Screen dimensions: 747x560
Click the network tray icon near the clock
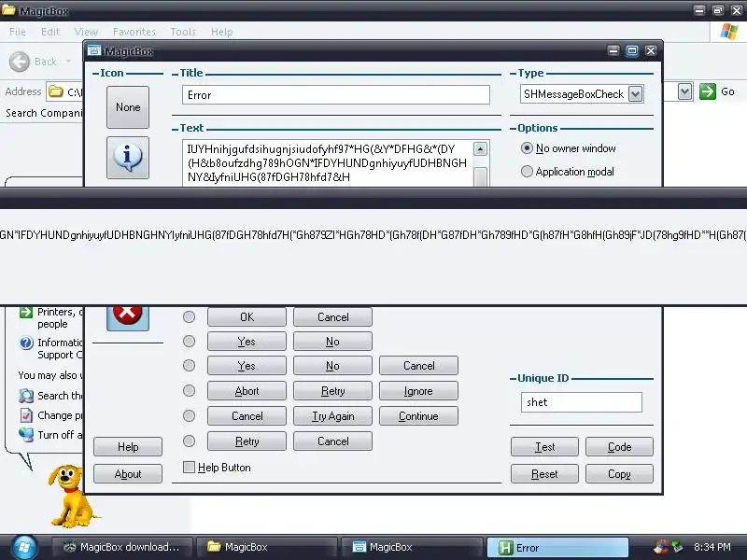point(677,547)
